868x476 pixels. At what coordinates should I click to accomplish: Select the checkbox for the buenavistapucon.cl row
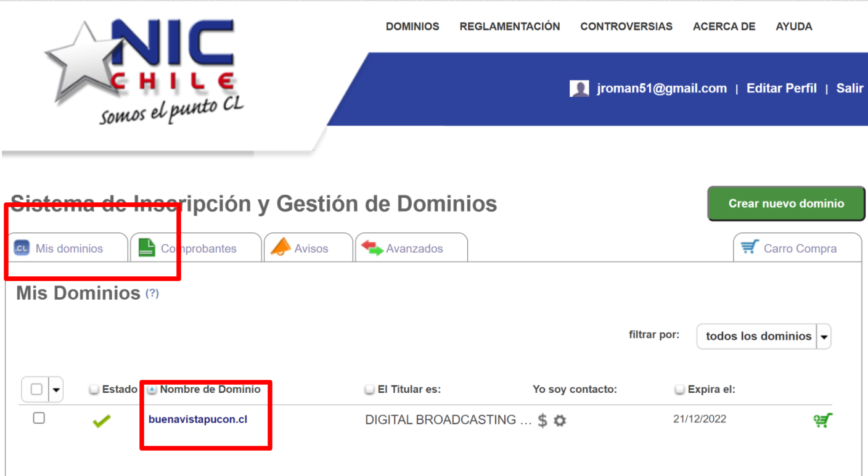pyautogui.click(x=39, y=417)
